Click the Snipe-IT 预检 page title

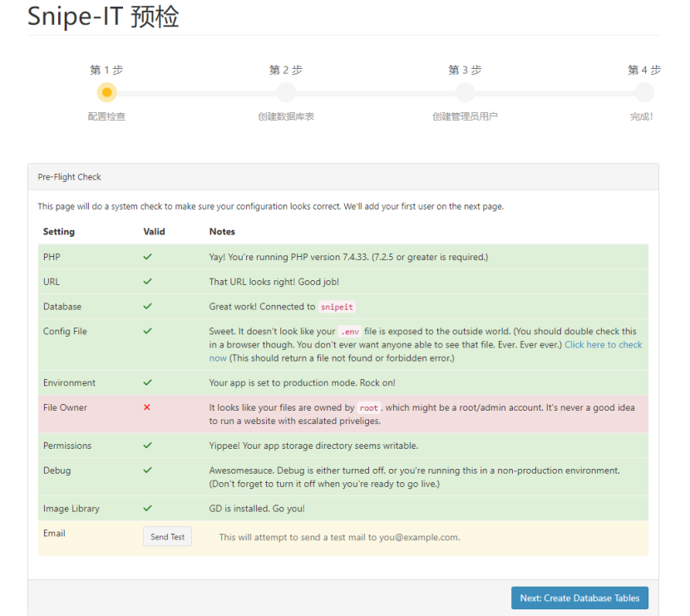103,17
